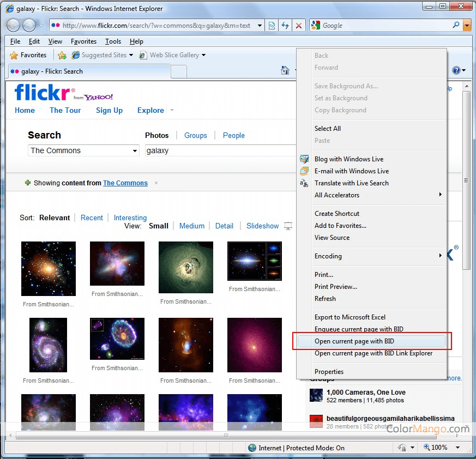Expand the Explore menu arrow on Flickr
The image size is (476, 459).
tap(172, 110)
